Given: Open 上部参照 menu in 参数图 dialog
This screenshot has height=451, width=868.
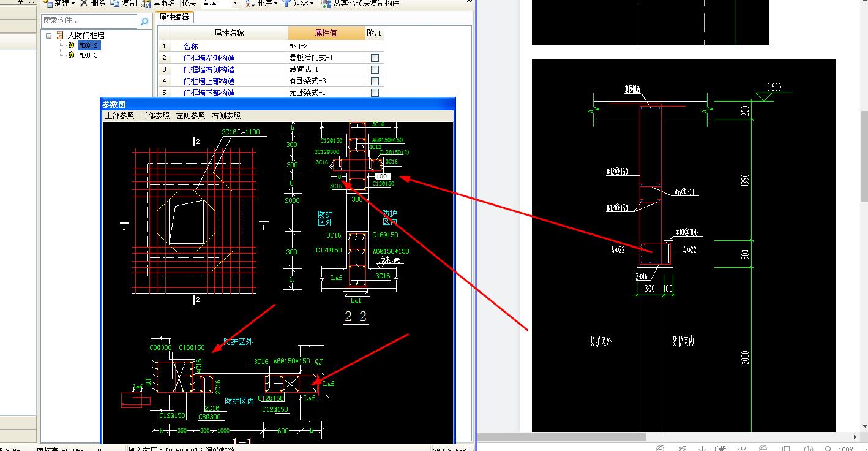Looking at the screenshot, I should (119, 115).
